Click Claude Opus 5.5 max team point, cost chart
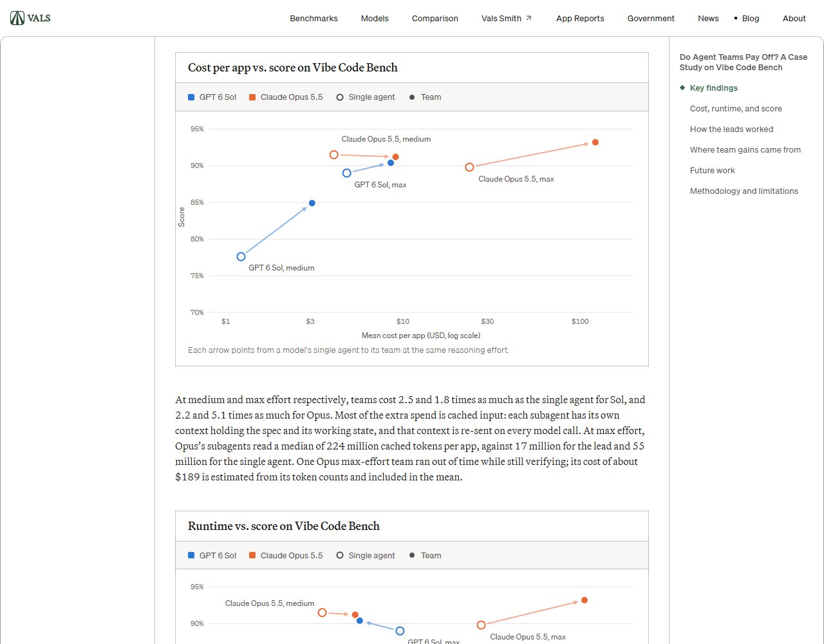The image size is (824, 644). click(x=595, y=142)
